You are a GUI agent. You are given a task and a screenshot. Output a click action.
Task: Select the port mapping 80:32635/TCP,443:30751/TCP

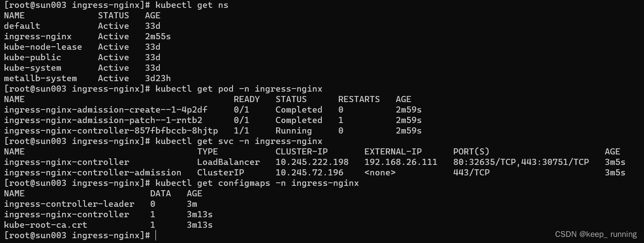(x=521, y=162)
